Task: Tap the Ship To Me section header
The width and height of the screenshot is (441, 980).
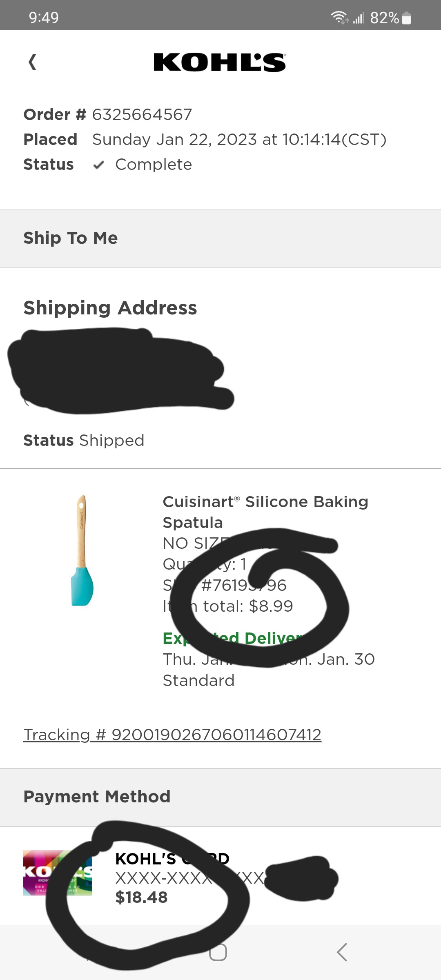Action: click(x=71, y=238)
